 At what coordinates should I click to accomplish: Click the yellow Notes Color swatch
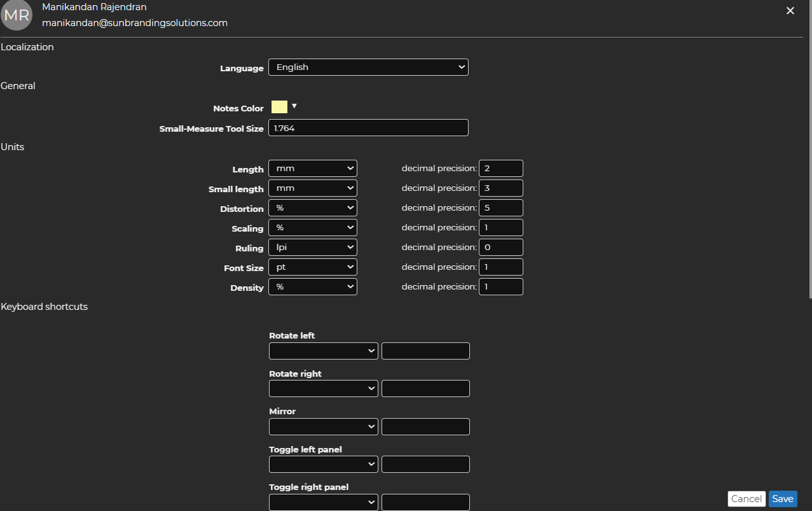click(279, 107)
